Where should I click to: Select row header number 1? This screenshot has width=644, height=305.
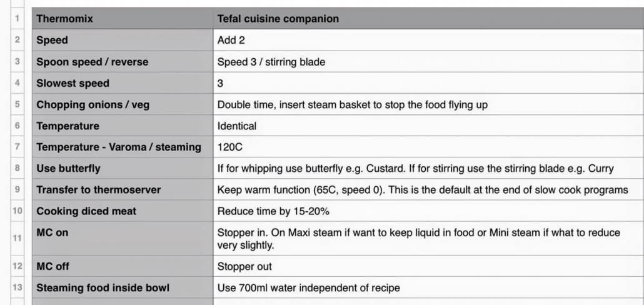click(x=17, y=19)
